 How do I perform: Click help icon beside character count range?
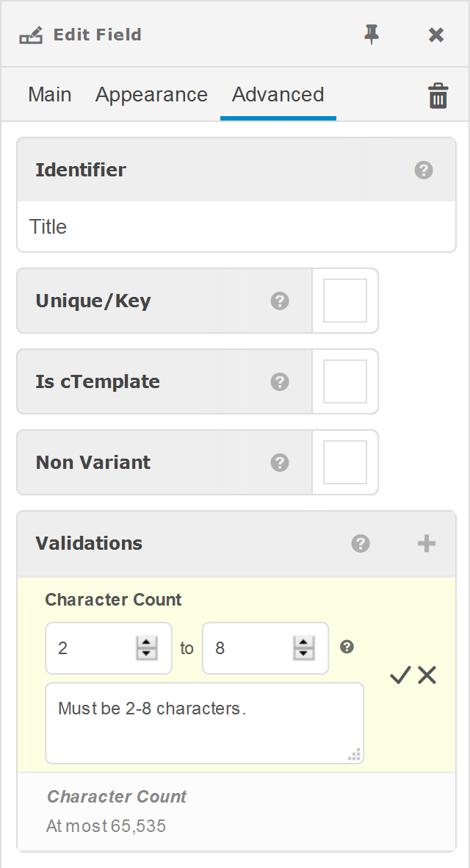point(347,647)
